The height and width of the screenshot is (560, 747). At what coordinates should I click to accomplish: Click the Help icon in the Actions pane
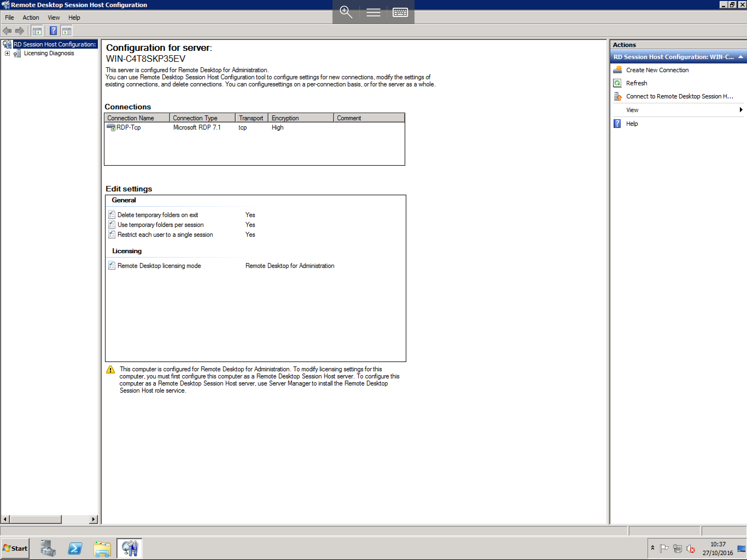(x=617, y=124)
